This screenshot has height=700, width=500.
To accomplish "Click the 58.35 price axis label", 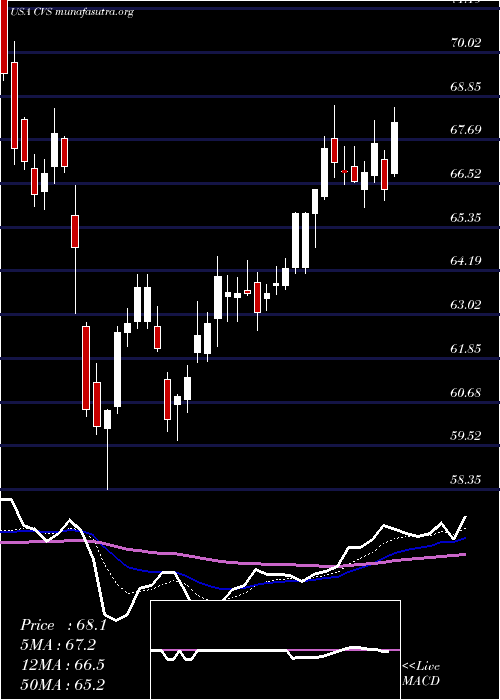I will click(466, 479).
